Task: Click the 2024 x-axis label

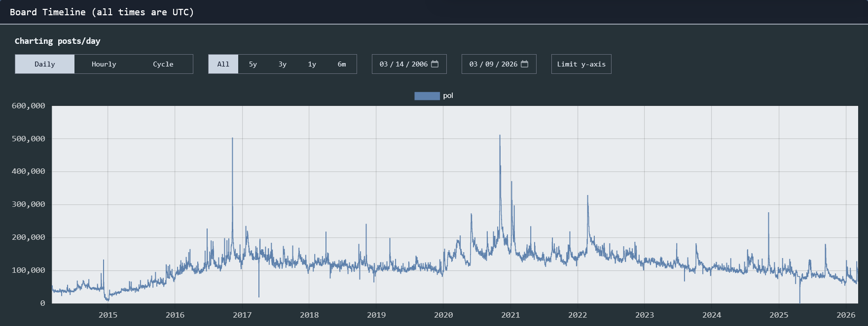Action: 712,315
